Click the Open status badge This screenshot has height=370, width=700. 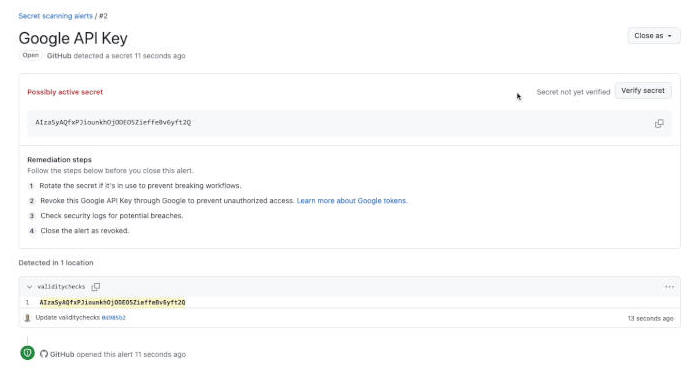[x=31, y=55]
